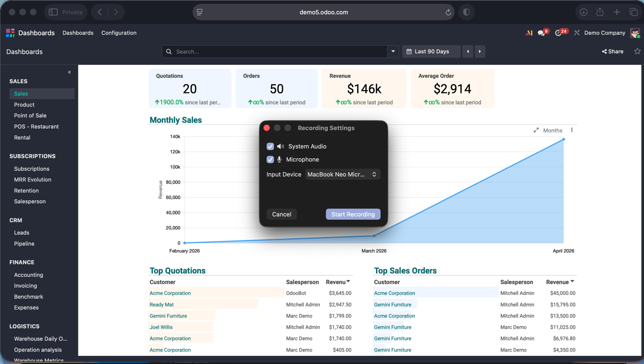The height and width of the screenshot is (364, 644).
Task: Show Safari downloads
Action: (x=583, y=12)
